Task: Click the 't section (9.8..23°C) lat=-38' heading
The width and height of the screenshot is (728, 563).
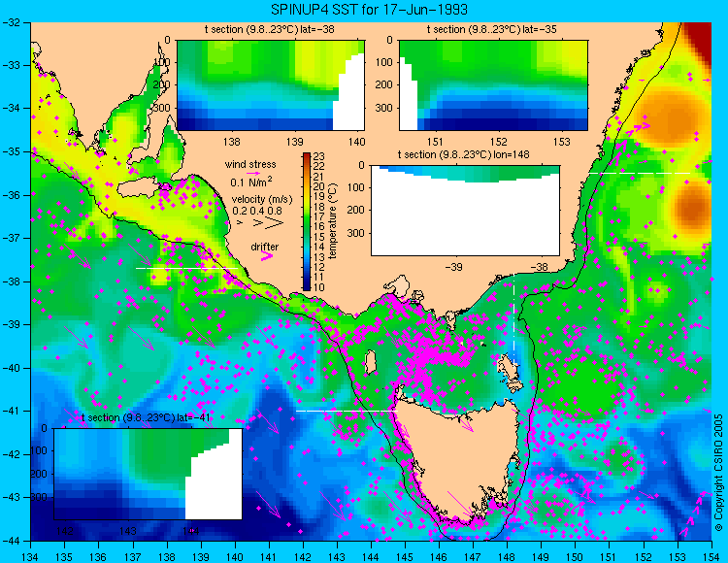Action: tap(270, 30)
